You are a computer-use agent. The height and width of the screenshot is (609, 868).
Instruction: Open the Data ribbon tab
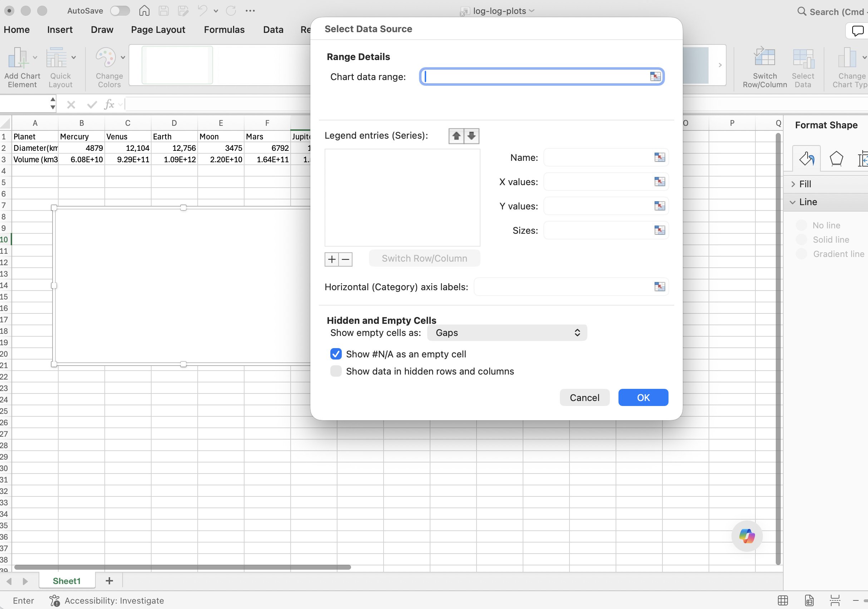273,30
